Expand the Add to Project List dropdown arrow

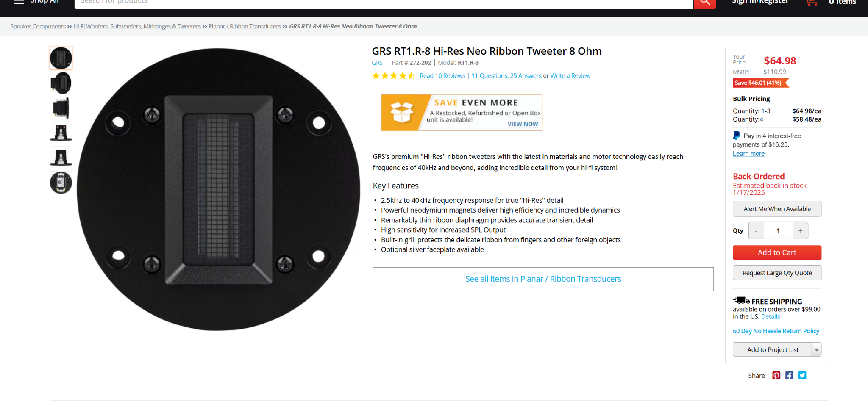(x=816, y=350)
